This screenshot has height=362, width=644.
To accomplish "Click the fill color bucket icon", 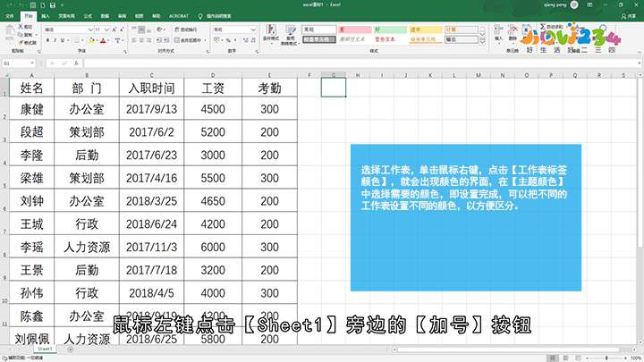I will tap(91, 40).
